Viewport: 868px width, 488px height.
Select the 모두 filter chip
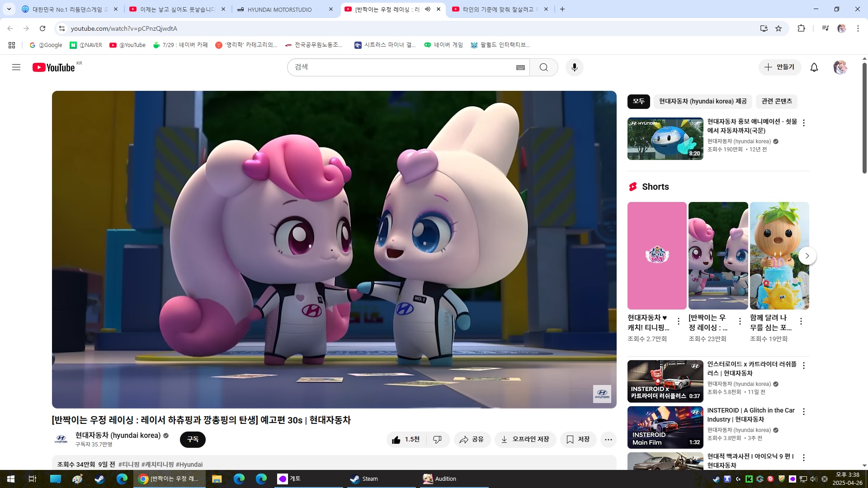(x=638, y=102)
